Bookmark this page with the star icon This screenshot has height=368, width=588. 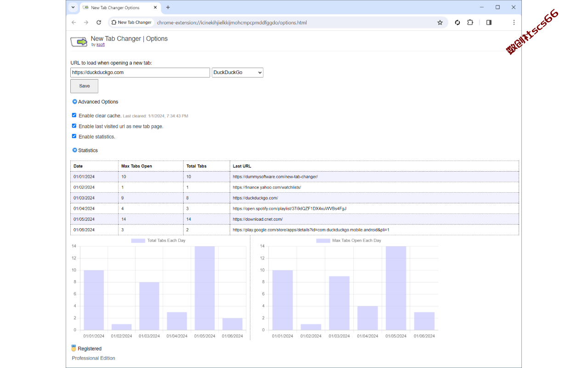coord(440,23)
